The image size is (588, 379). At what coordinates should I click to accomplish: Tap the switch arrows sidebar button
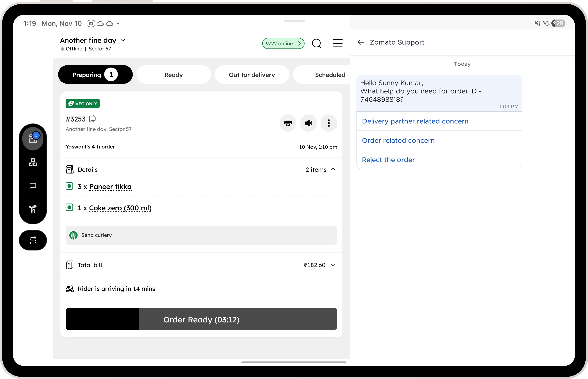33,240
